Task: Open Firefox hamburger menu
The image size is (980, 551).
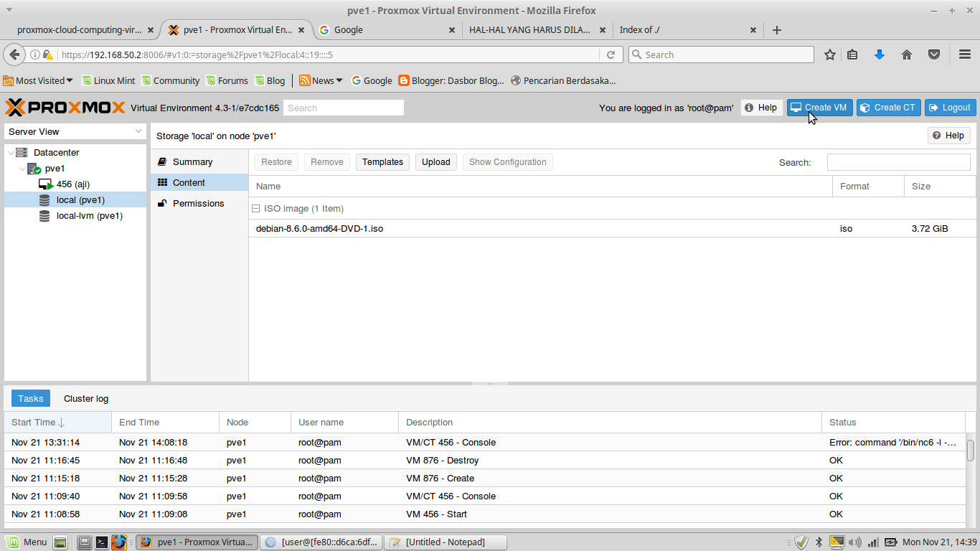Action: click(x=965, y=55)
